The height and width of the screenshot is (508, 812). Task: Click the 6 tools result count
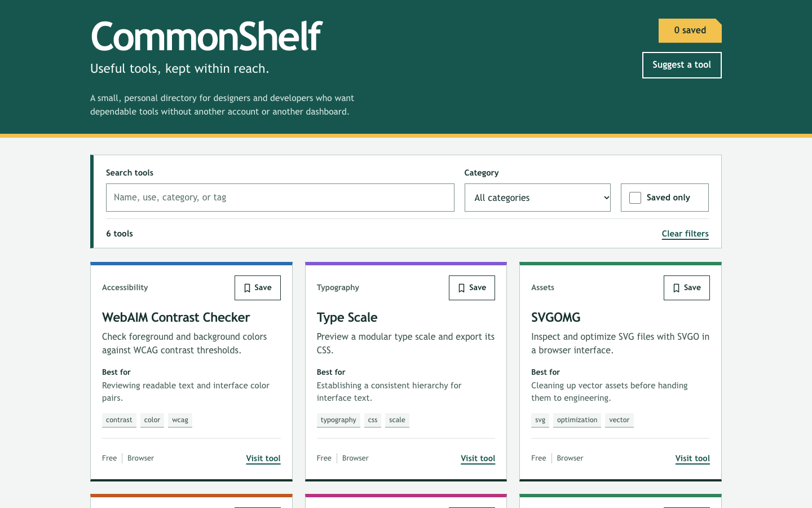tap(120, 234)
